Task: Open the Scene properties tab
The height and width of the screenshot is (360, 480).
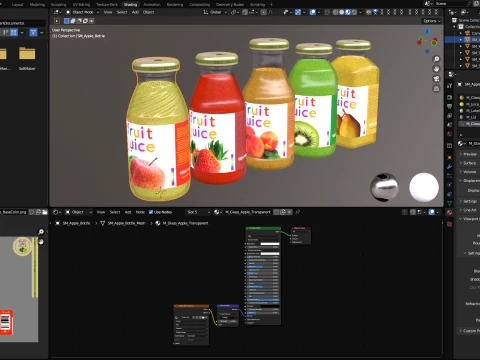Action: (x=449, y=125)
